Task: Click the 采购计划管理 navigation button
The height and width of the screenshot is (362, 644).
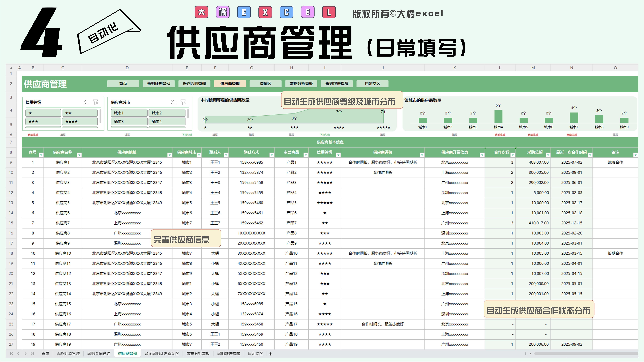Action: [x=159, y=84]
